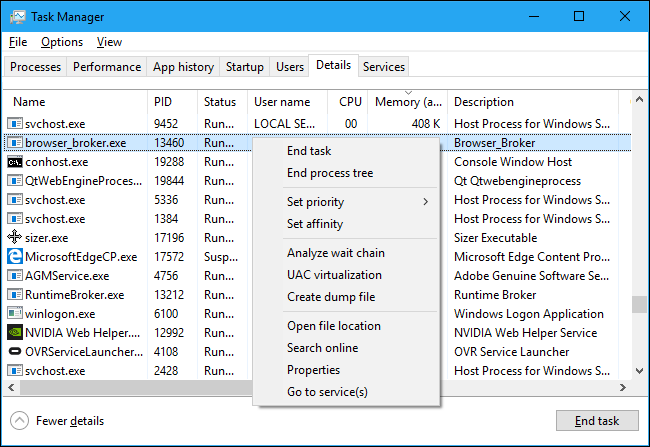Click the conhost.exe console icon
Viewport: 650px width, 447px height.
click(x=15, y=162)
